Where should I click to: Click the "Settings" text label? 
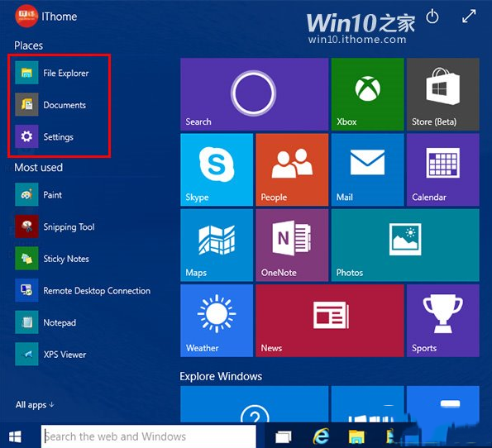[x=59, y=137]
